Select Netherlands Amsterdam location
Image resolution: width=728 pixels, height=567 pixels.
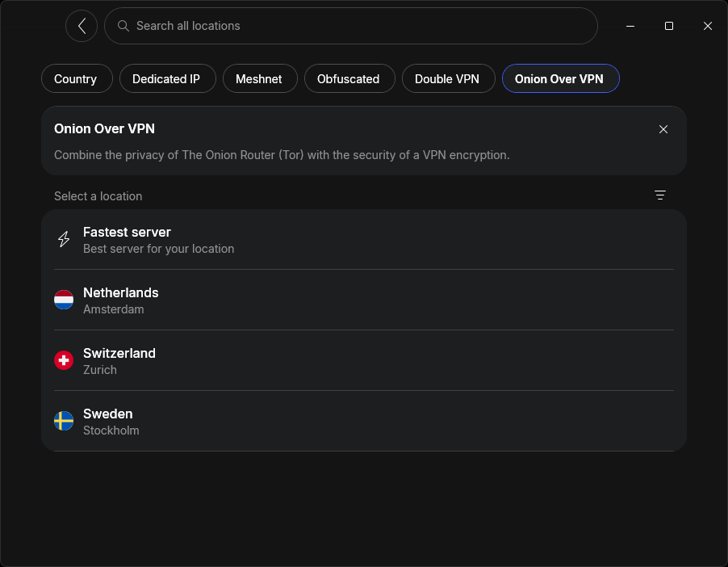point(363,300)
